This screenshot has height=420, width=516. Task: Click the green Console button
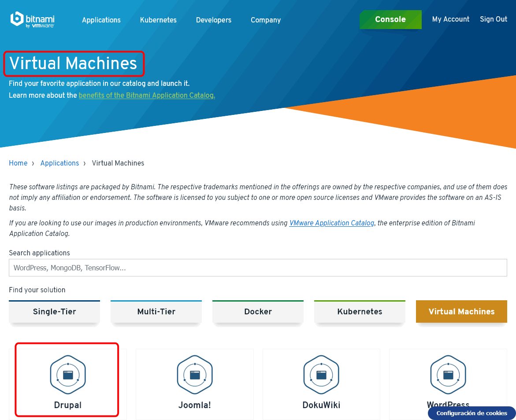(x=390, y=19)
